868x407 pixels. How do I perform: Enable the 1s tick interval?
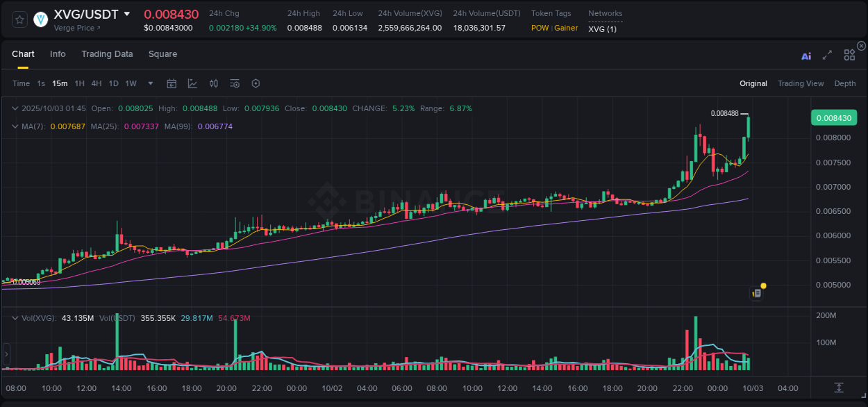tap(42, 83)
